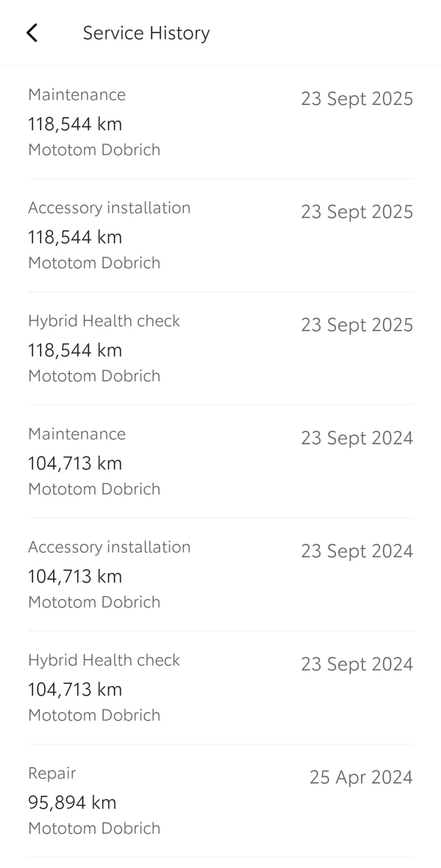Open the 2025 Hybrid Health check title
The image size is (441, 868).
point(104,321)
